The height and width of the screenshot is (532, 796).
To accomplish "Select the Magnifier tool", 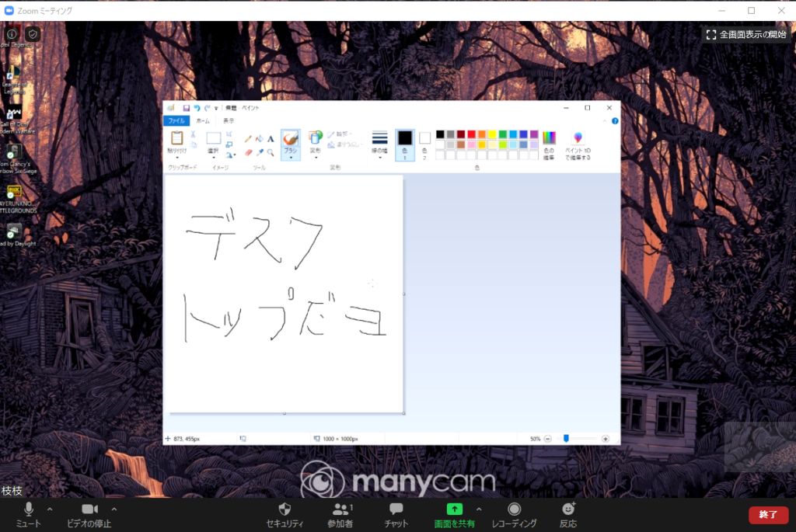I will pyautogui.click(x=271, y=152).
